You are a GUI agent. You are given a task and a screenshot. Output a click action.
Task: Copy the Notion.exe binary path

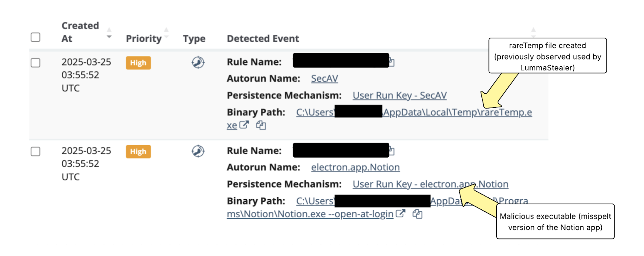[x=417, y=214]
